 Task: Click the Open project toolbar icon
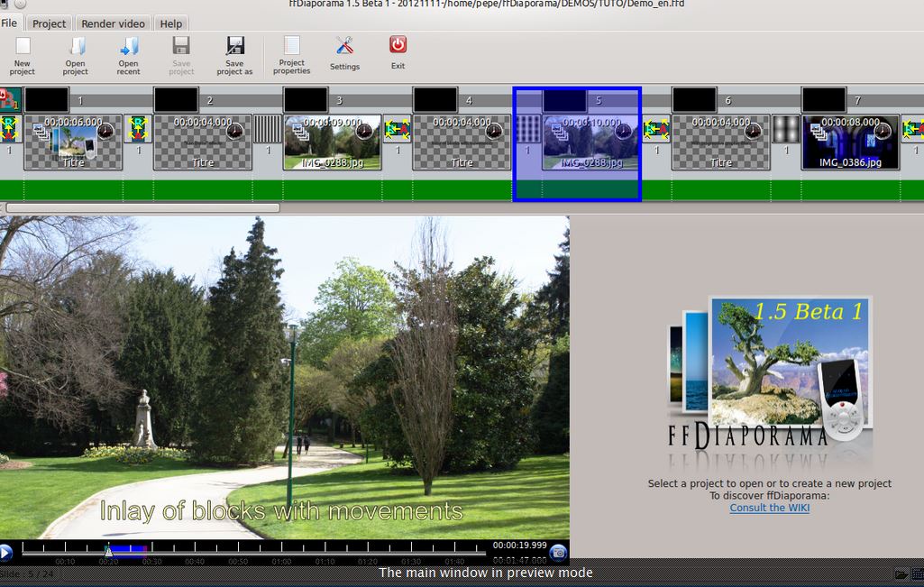tap(76, 56)
